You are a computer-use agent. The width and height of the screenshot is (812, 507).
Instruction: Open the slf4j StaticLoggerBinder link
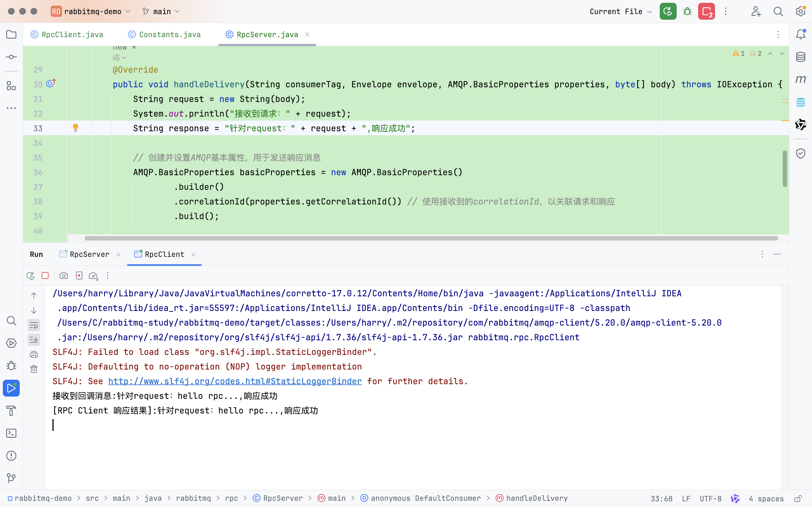coord(235,381)
